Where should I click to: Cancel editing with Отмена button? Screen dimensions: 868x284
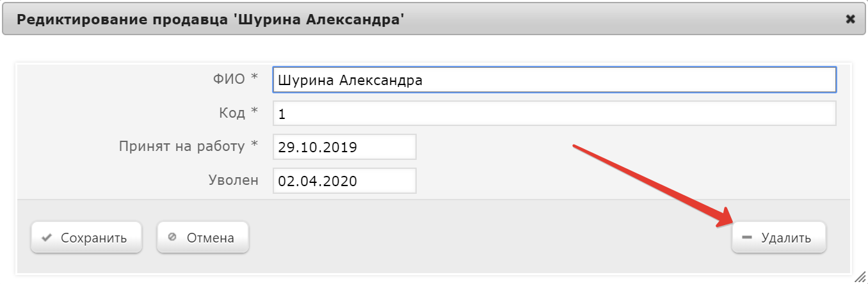click(x=203, y=238)
